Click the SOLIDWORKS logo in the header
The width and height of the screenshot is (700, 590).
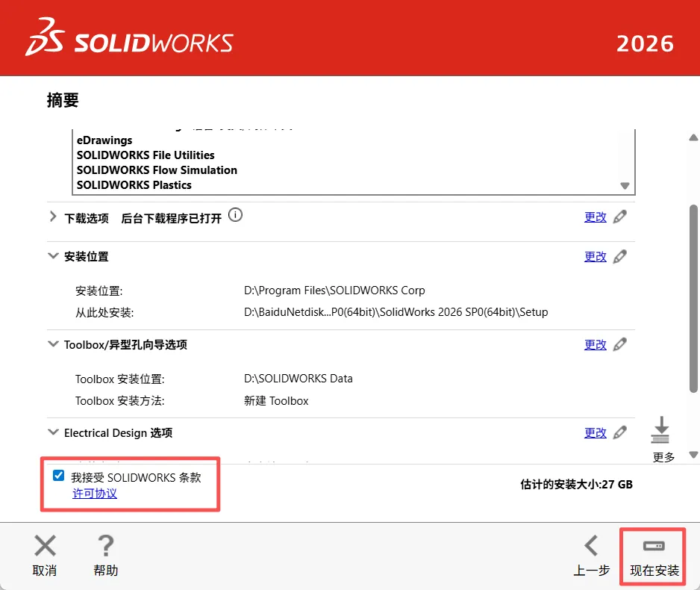[129, 38]
